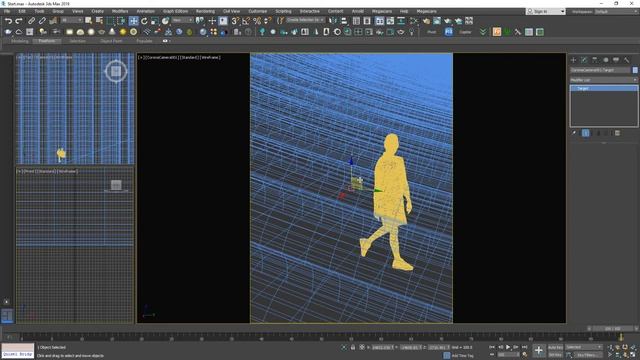Click the object color swatch beside the name
Screen dimensions: 640x360
(x=635, y=70)
